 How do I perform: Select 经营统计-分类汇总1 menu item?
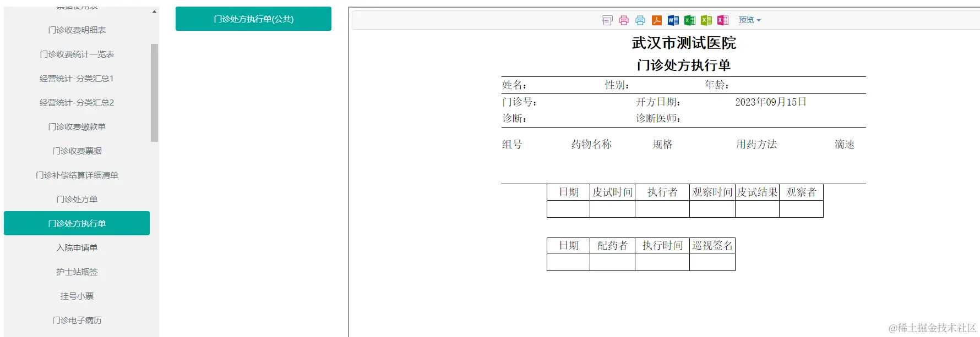tap(77, 78)
